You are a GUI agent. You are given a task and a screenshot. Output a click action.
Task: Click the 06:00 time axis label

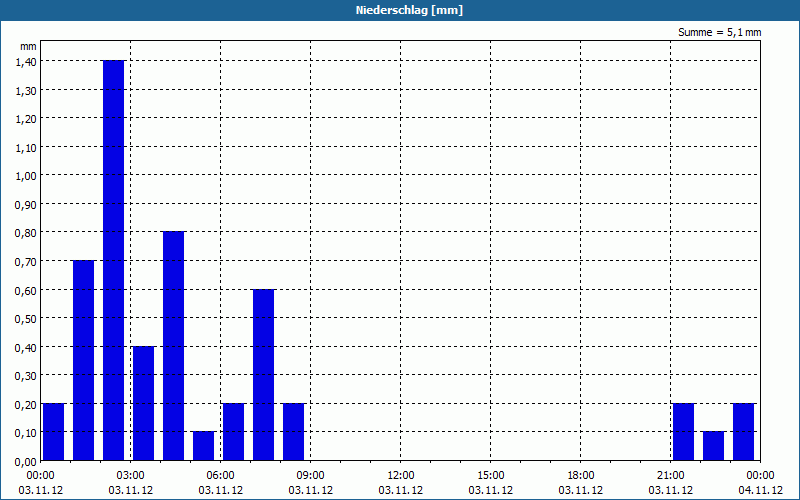click(x=220, y=476)
